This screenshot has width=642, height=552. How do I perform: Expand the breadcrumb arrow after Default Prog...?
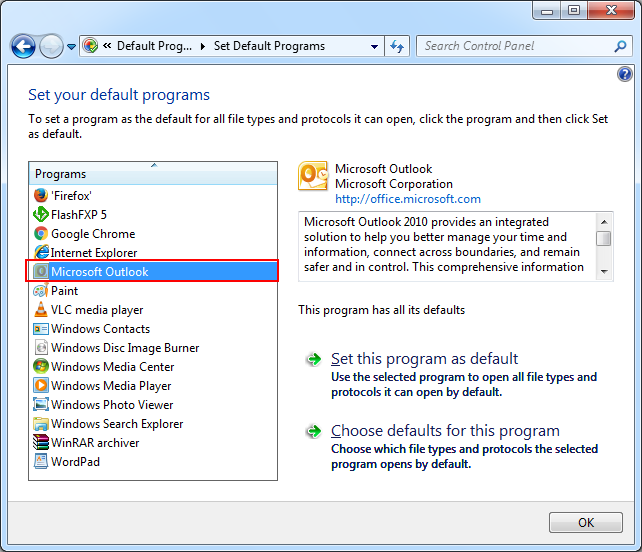203,46
